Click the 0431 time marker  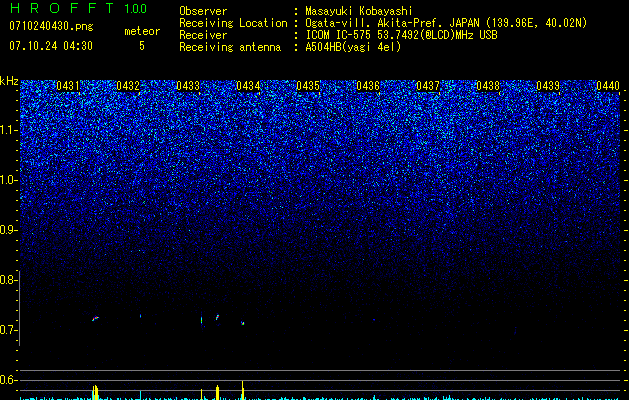(x=68, y=85)
